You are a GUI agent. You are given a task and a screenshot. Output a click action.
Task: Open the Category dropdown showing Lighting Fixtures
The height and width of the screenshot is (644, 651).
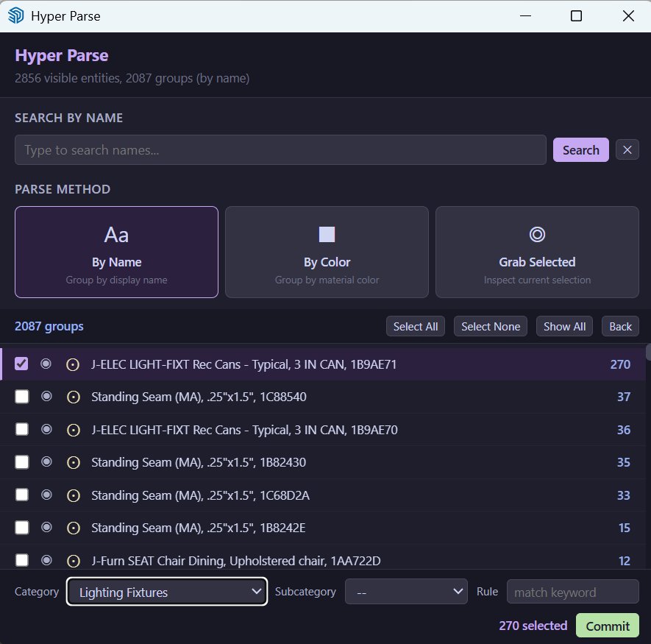pos(166,591)
